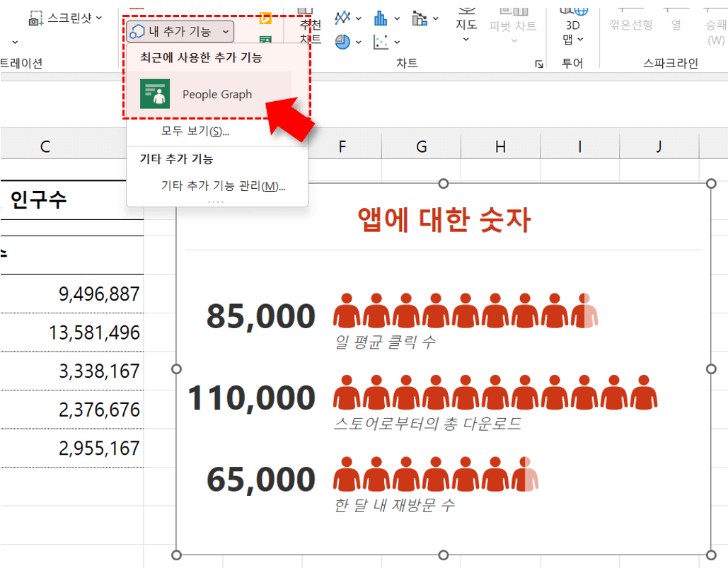728x568 pixels.
Task: Click the right-middle handle of the chart
Action: pyautogui.click(x=711, y=369)
